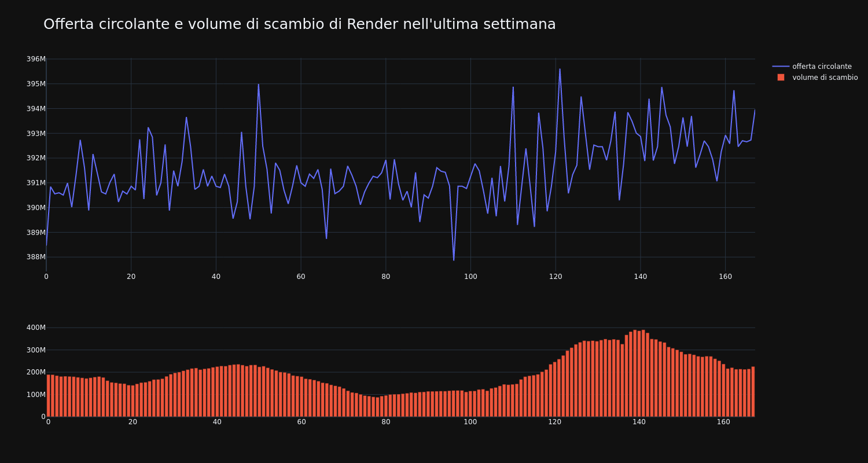
Task: Click the tallest volume bar near x=141
Action: coord(643,373)
